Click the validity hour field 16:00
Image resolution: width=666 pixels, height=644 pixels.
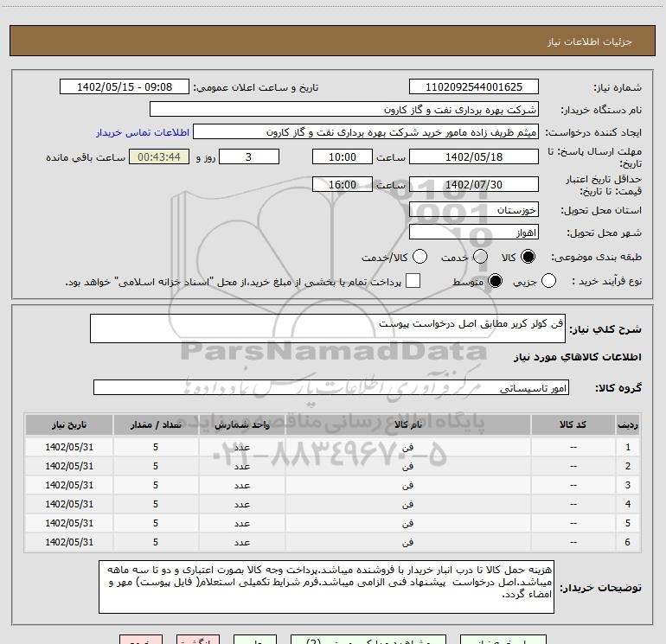[x=343, y=184]
